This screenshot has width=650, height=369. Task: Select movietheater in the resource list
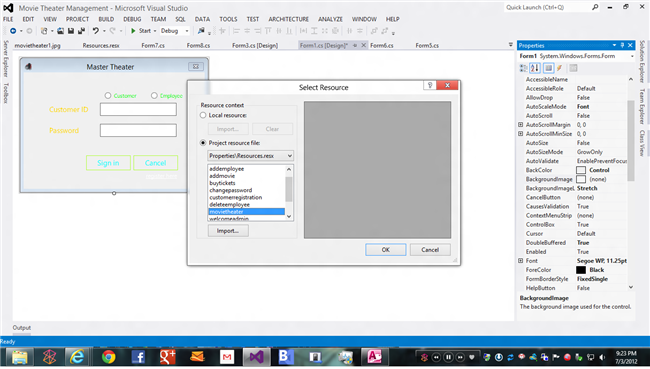[247, 211]
